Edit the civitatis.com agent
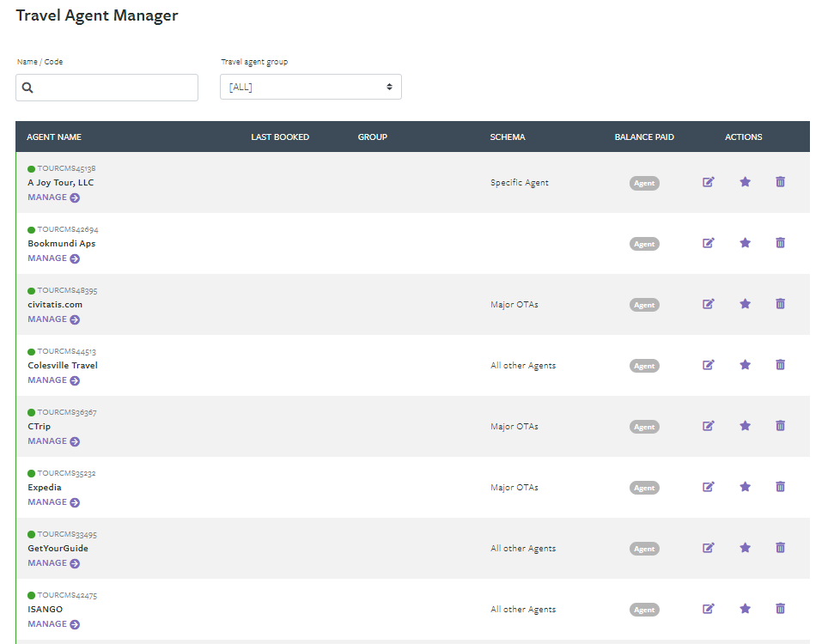 click(x=709, y=304)
